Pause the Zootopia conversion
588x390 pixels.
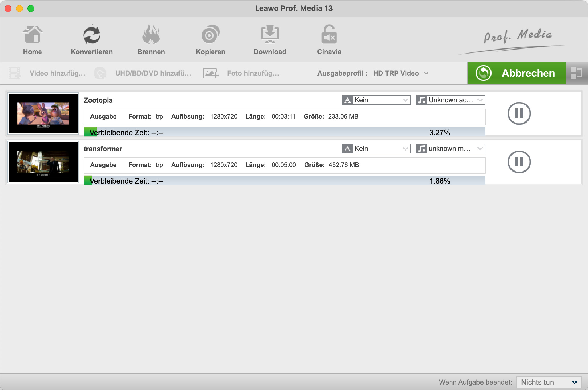(x=519, y=113)
